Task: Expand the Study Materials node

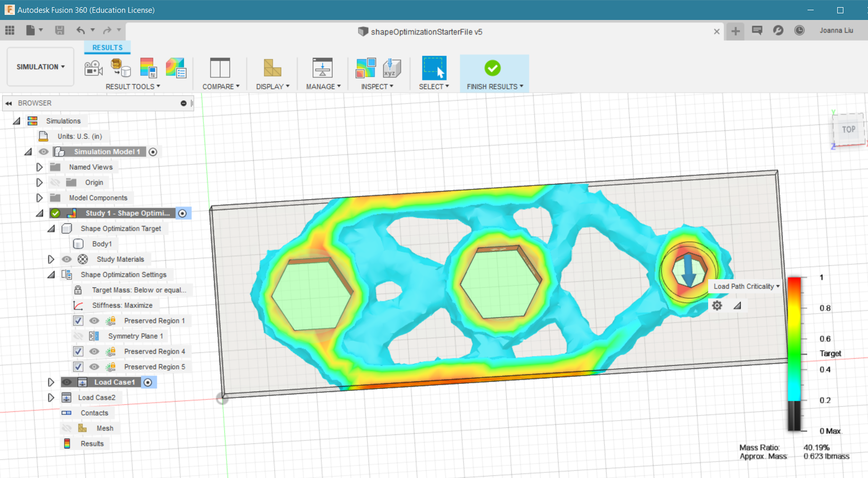Action: 51,259
